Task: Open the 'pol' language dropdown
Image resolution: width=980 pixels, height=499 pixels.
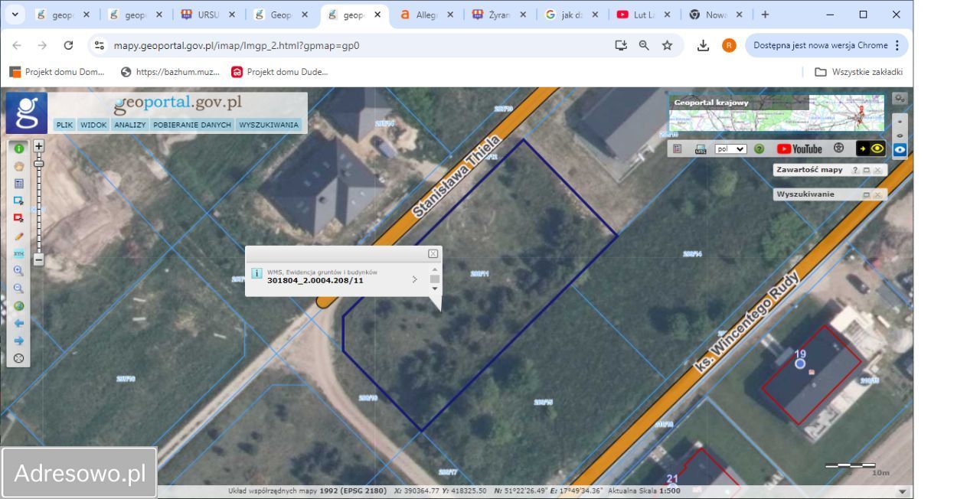Action: coord(730,149)
